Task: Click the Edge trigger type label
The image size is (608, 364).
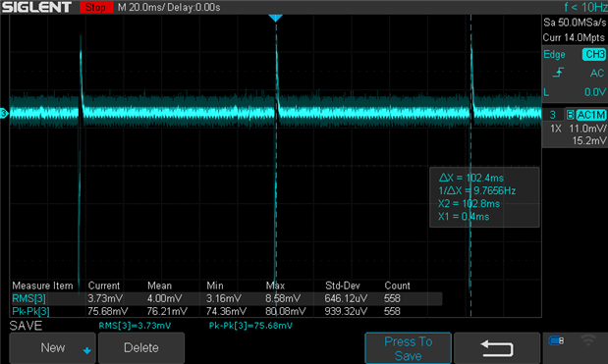Action: coord(554,54)
